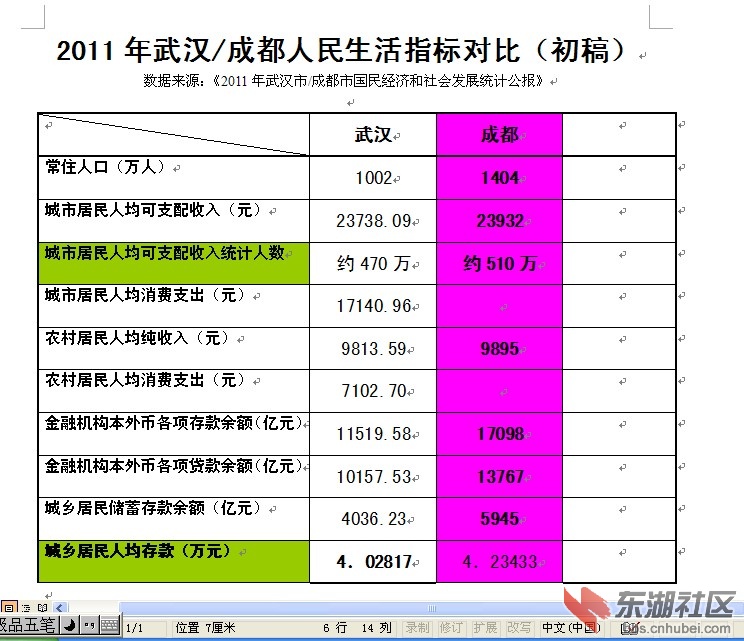This screenshot has width=744, height=641.
Task: Click the cell with value 4.02817
Action: (373, 562)
